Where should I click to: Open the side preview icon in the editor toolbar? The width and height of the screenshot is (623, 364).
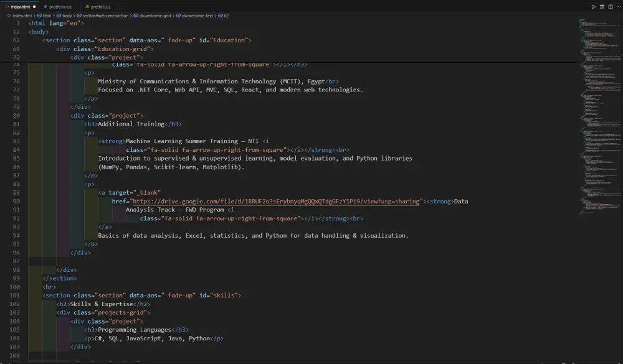602,7
